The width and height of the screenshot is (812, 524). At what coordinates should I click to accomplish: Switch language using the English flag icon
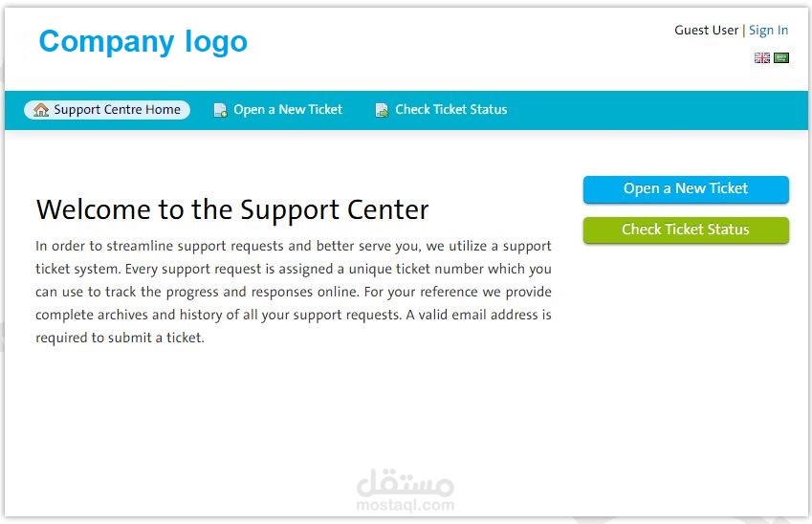[x=761, y=58]
